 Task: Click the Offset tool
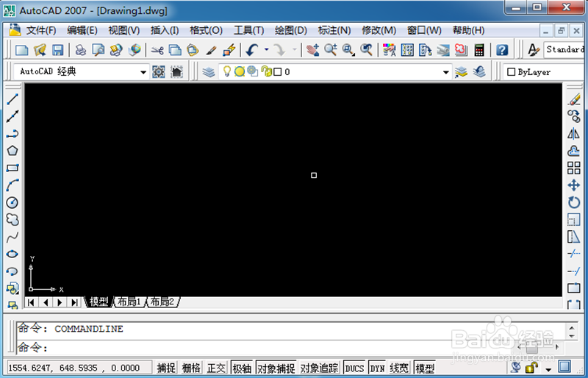tap(574, 151)
